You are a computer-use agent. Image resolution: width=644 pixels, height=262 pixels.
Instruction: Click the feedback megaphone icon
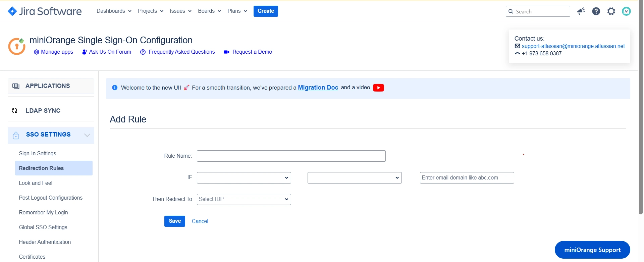point(581,11)
